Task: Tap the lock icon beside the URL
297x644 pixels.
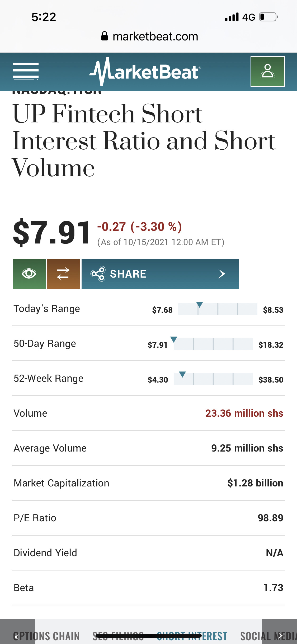Action: pyautogui.click(x=105, y=36)
